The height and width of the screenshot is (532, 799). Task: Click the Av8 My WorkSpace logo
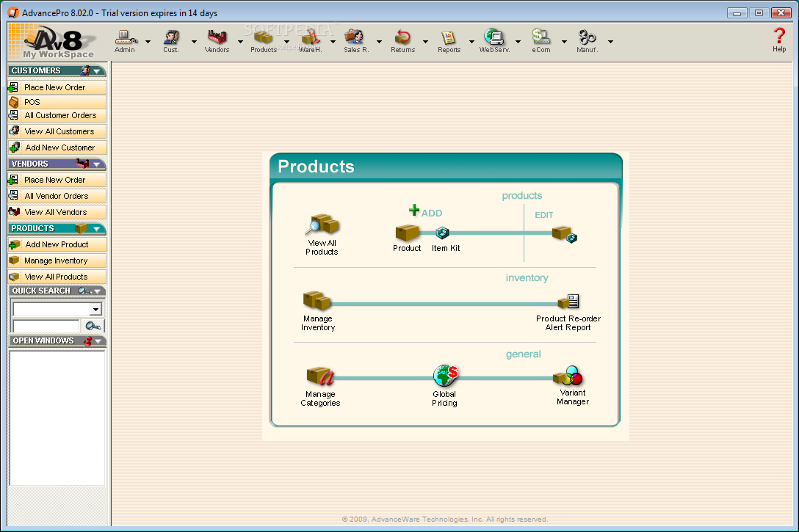tap(57, 43)
